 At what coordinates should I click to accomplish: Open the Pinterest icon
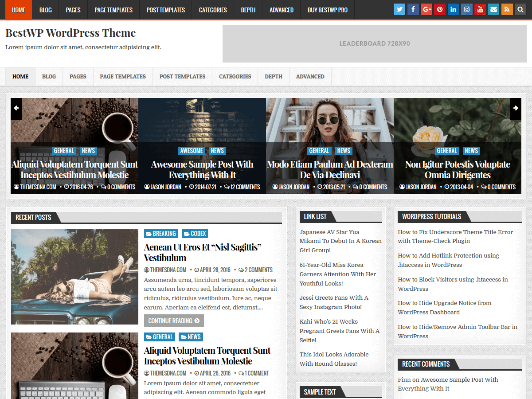(x=439, y=9)
